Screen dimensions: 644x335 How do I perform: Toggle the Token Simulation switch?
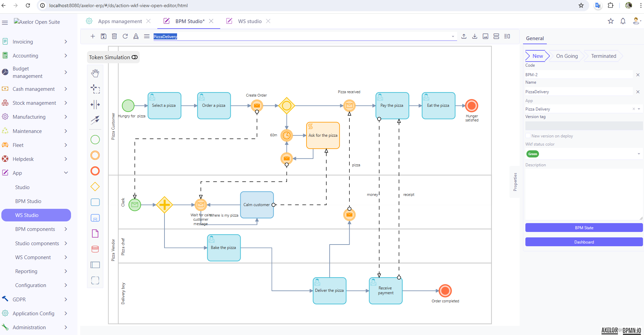[135, 57]
